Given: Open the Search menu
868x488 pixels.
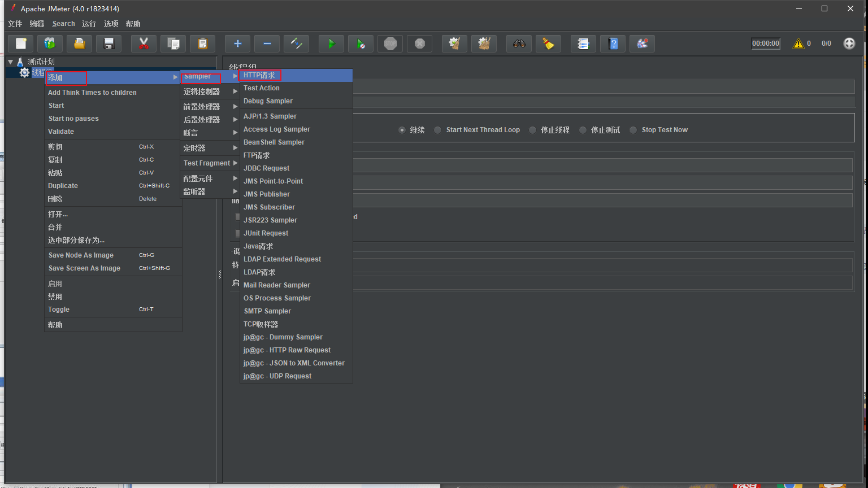Looking at the screenshot, I should [63, 24].
